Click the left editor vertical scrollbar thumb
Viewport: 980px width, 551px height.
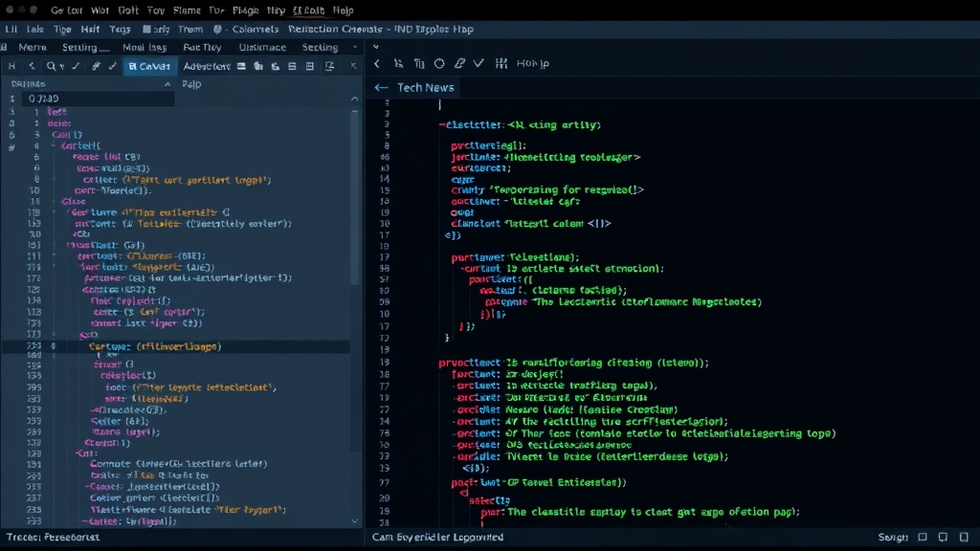354,197
